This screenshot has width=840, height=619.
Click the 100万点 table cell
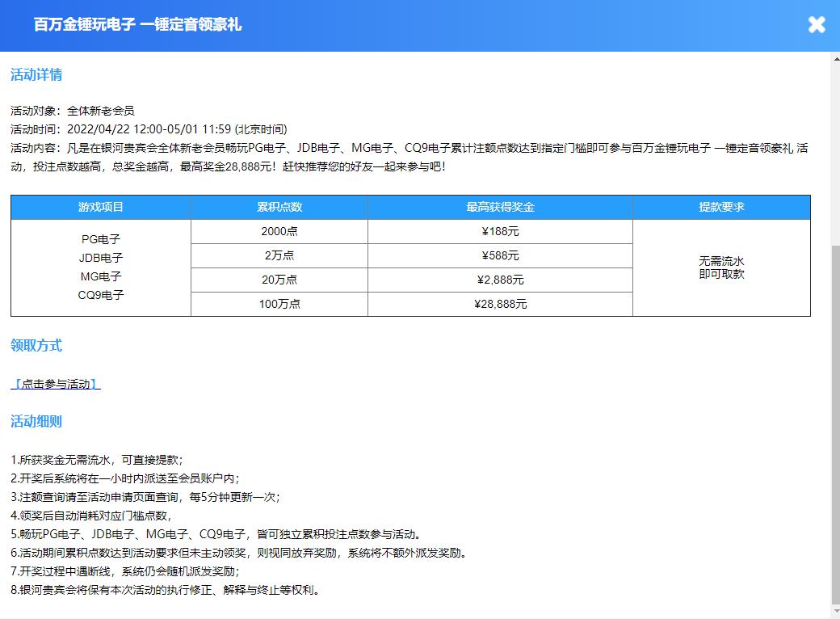tap(279, 305)
